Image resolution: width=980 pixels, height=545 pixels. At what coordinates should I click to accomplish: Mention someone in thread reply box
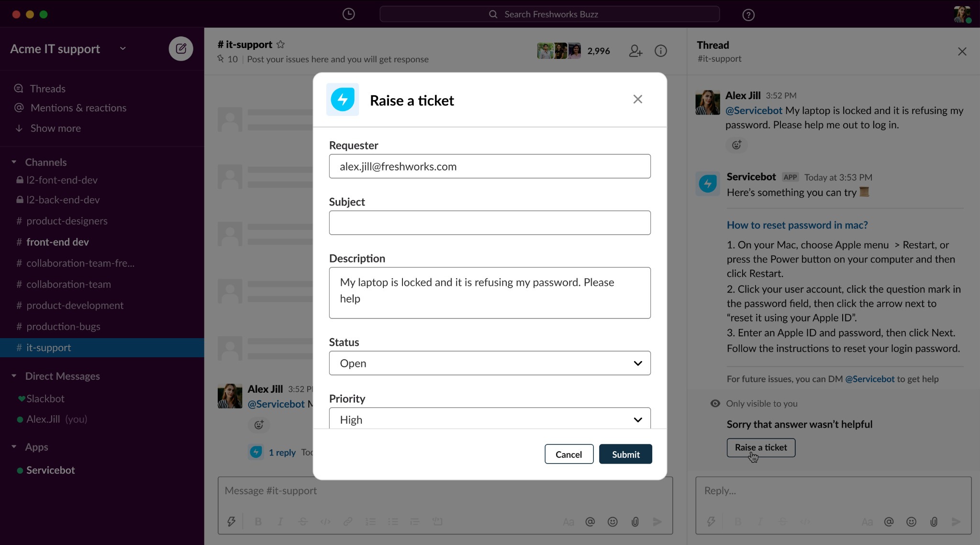(x=889, y=522)
